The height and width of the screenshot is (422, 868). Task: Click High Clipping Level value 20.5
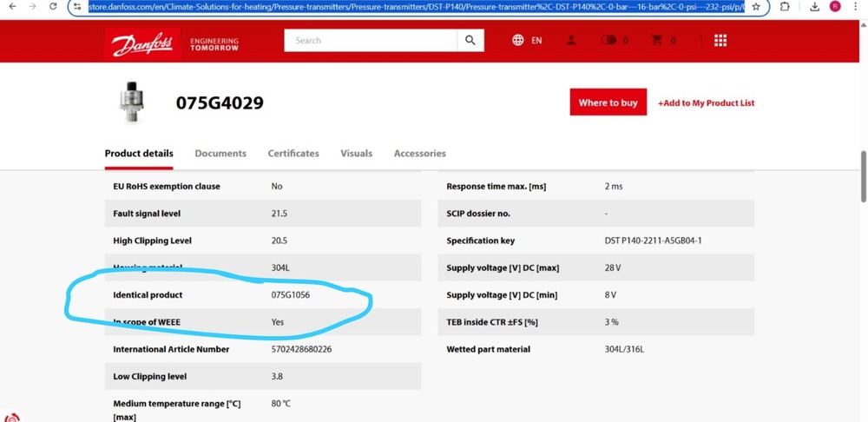(279, 241)
